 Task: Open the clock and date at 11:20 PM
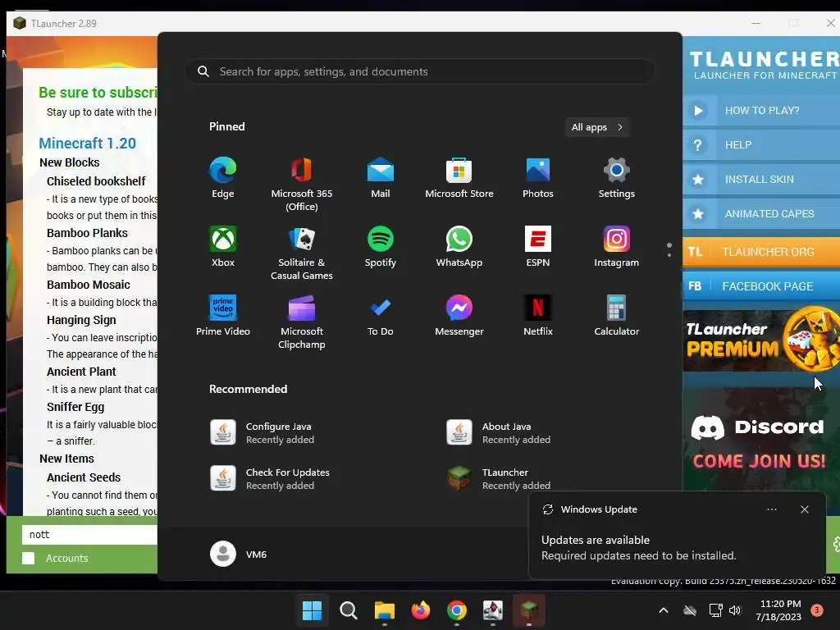[778, 610]
